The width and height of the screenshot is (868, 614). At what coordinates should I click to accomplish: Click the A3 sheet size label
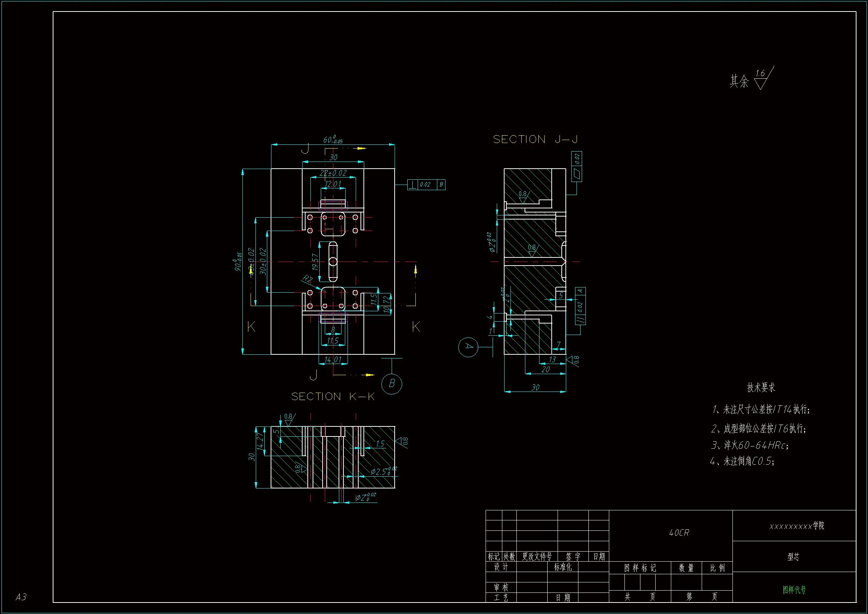tap(21, 597)
